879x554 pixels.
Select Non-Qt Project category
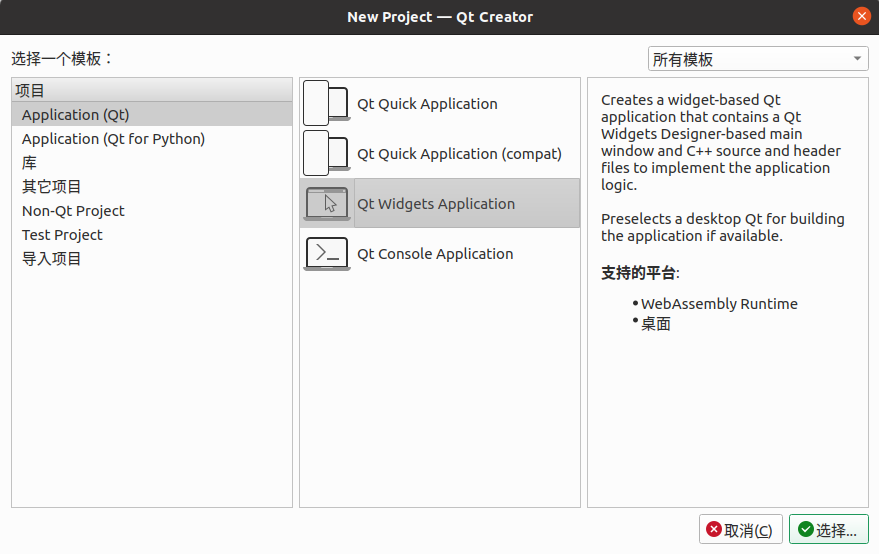coord(152,211)
